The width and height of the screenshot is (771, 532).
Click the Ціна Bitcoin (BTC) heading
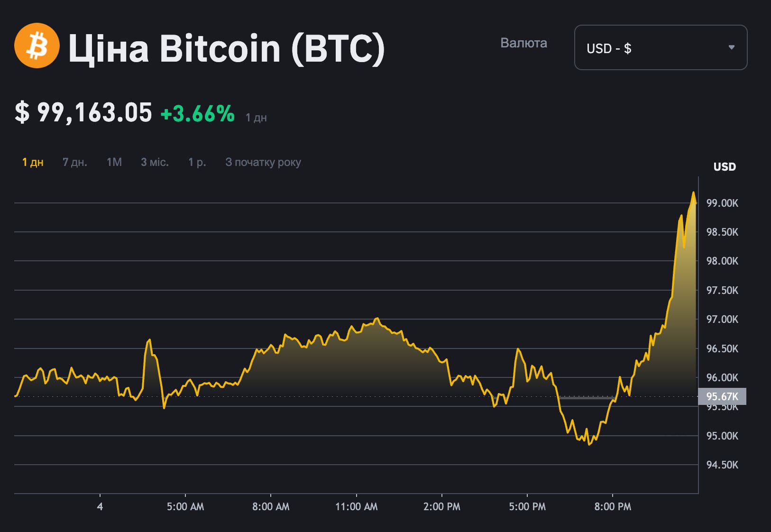[226, 48]
